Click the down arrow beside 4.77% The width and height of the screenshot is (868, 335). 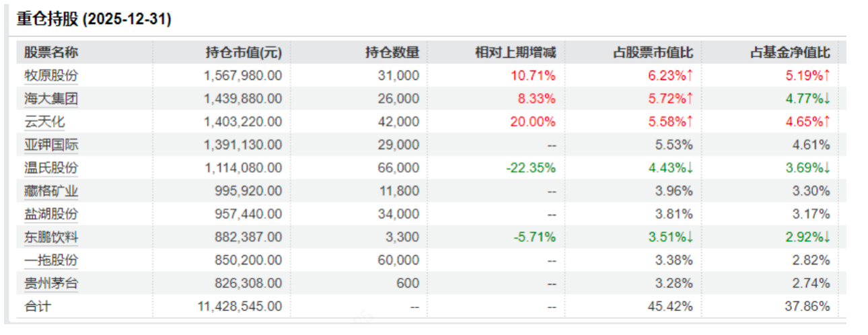(x=826, y=99)
